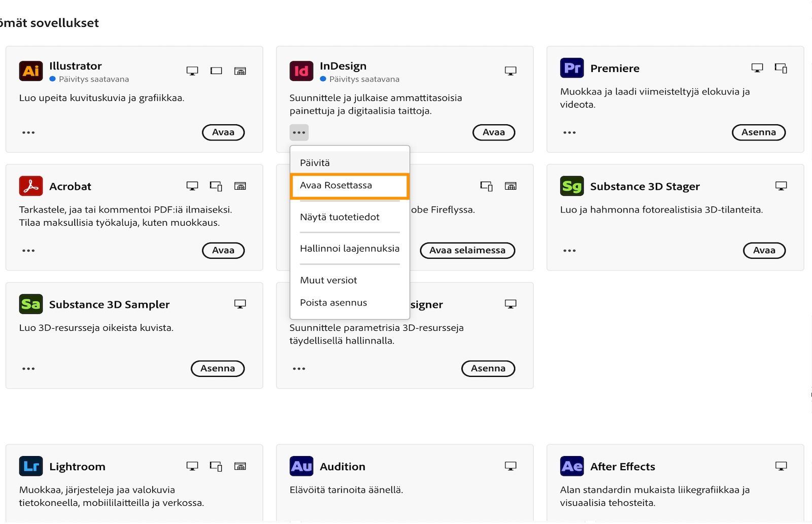Expand the more-options menu for Acrobat
Screen dimensions: 812x524
[28, 251]
